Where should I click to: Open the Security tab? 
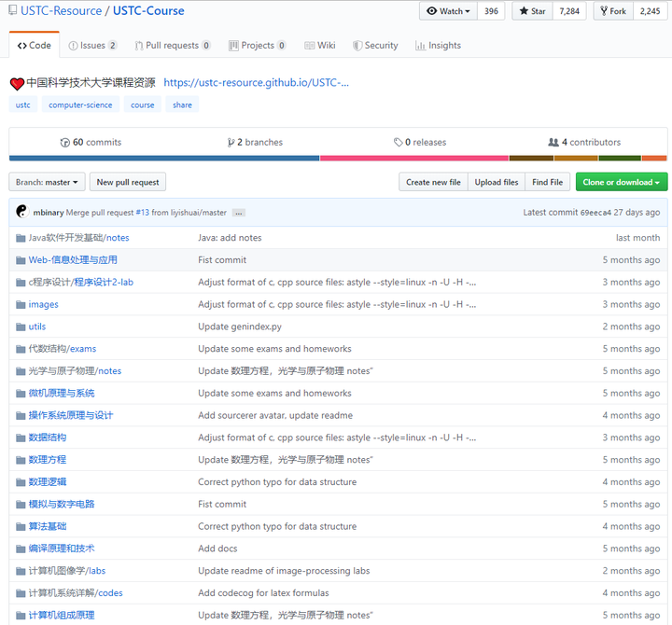[x=375, y=46]
